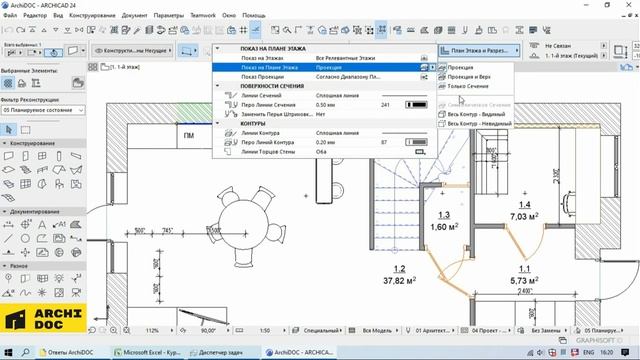Open the Редактор menu
This screenshot has width=640, height=360.
tap(35, 16)
